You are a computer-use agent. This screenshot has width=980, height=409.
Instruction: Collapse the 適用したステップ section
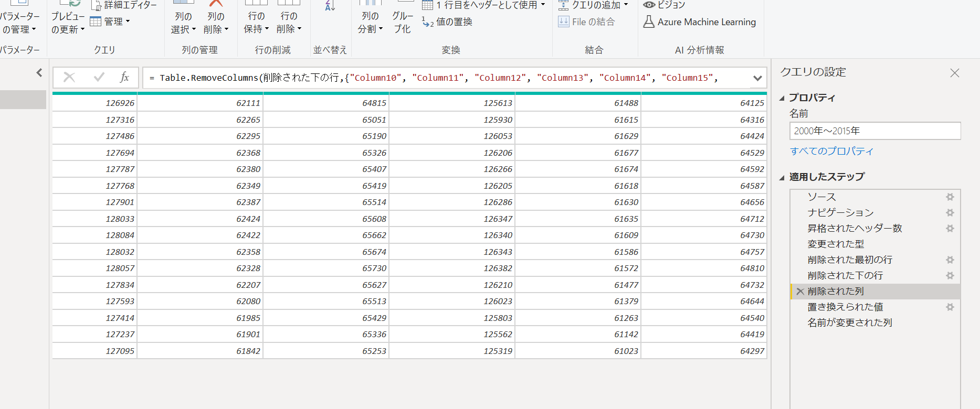tap(782, 177)
